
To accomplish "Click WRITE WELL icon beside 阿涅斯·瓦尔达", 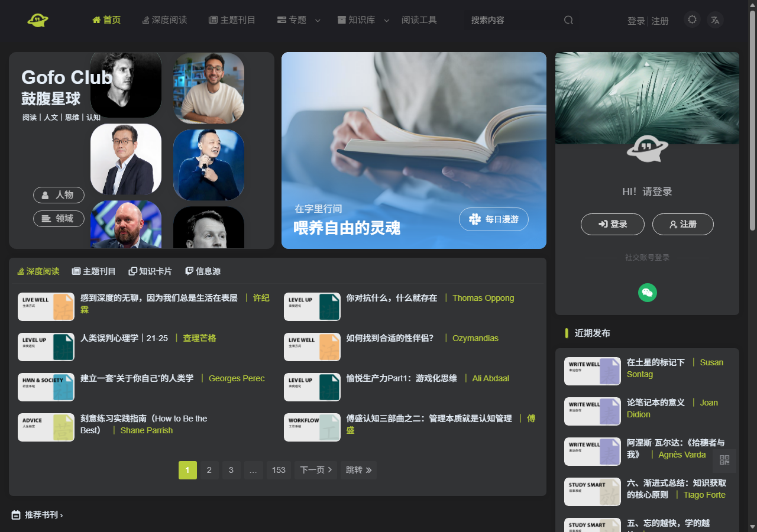I will 593,452.
